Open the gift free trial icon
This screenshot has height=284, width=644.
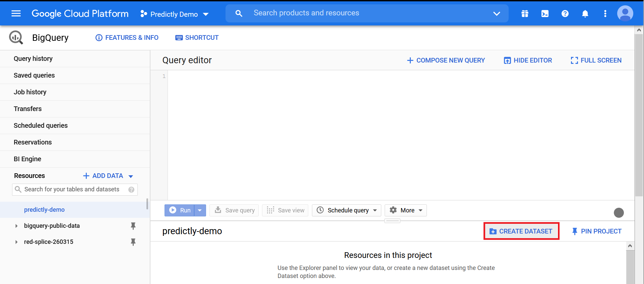pyautogui.click(x=525, y=13)
